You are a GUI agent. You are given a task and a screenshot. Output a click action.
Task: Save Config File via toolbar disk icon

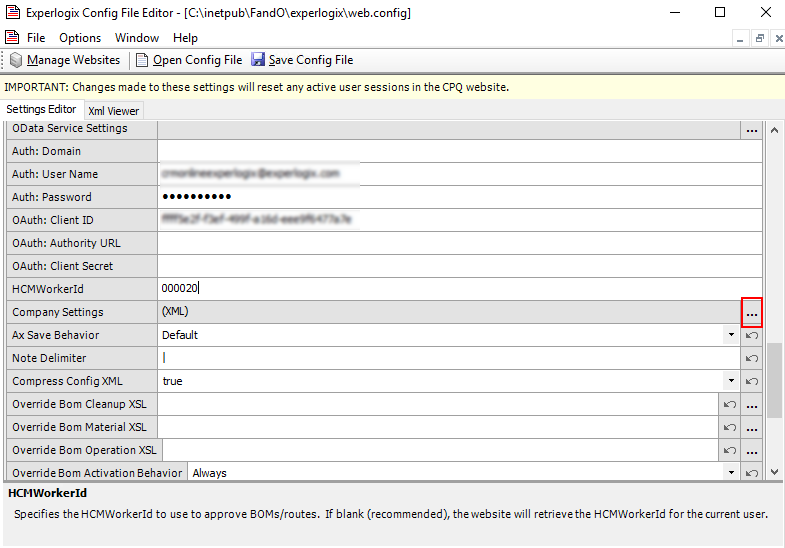302,60
